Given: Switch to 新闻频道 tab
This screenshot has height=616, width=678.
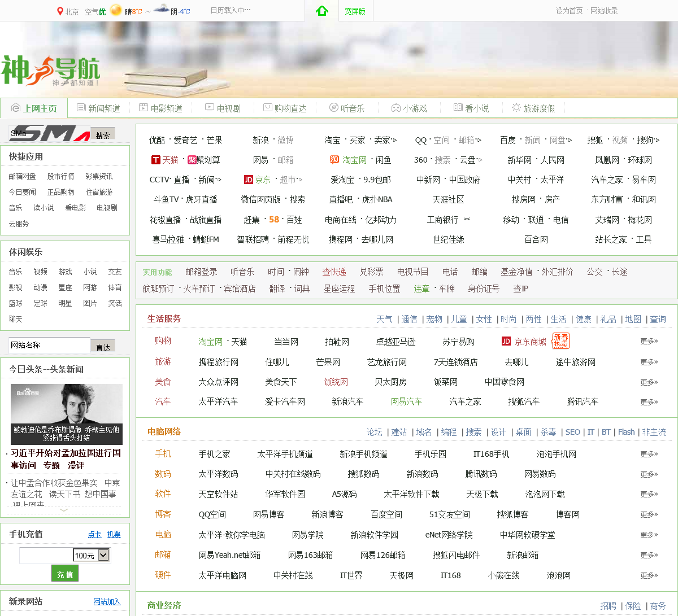Looking at the screenshot, I should click(x=98, y=108).
